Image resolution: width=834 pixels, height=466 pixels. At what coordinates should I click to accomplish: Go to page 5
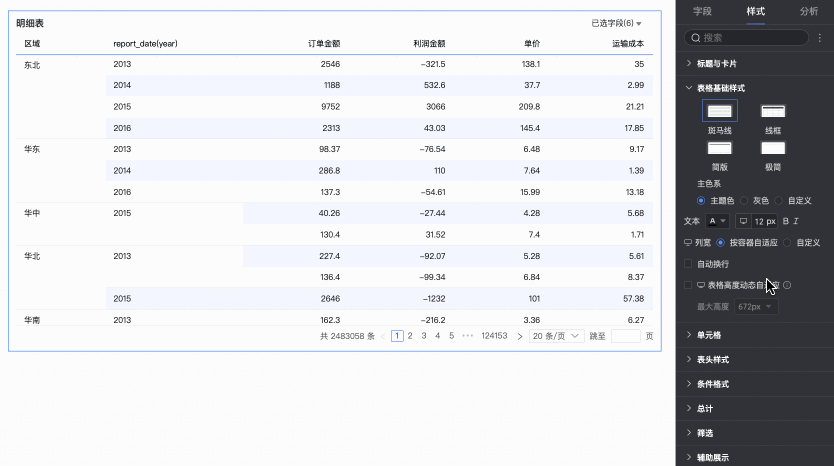(452, 336)
